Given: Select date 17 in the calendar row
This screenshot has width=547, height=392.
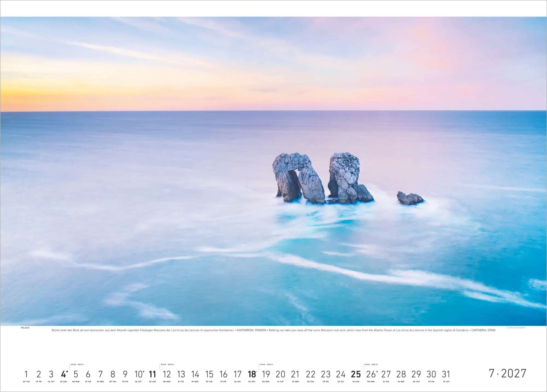Looking at the screenshot, I should pos(237,374).
